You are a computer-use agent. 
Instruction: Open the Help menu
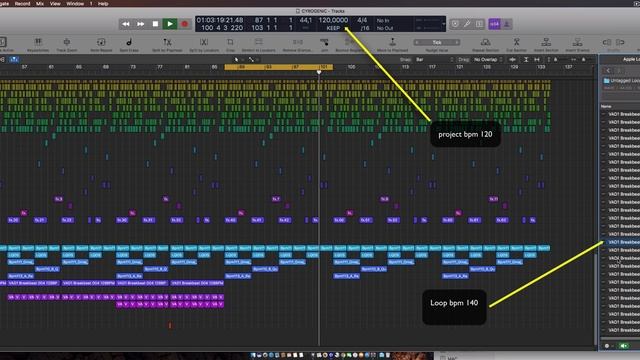pyautogui.click(x=103, y=3)
